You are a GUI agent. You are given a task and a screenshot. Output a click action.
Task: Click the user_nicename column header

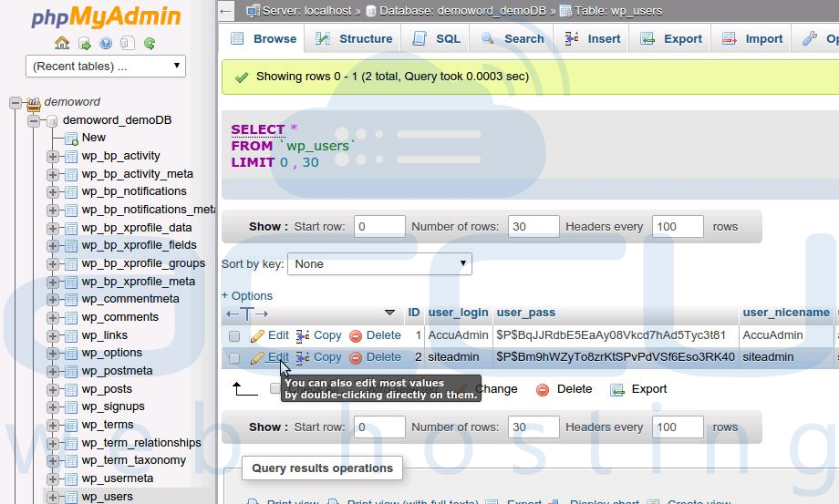(786, 313)
